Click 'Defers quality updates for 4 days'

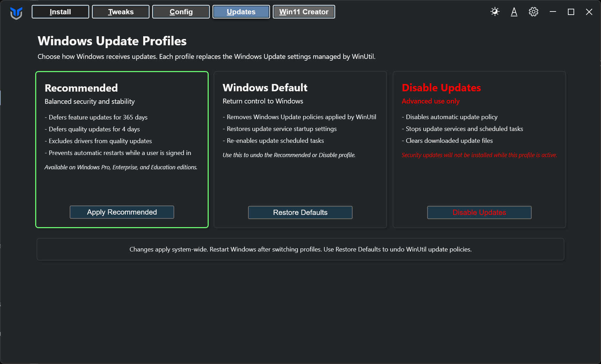[x=92, y=129]
